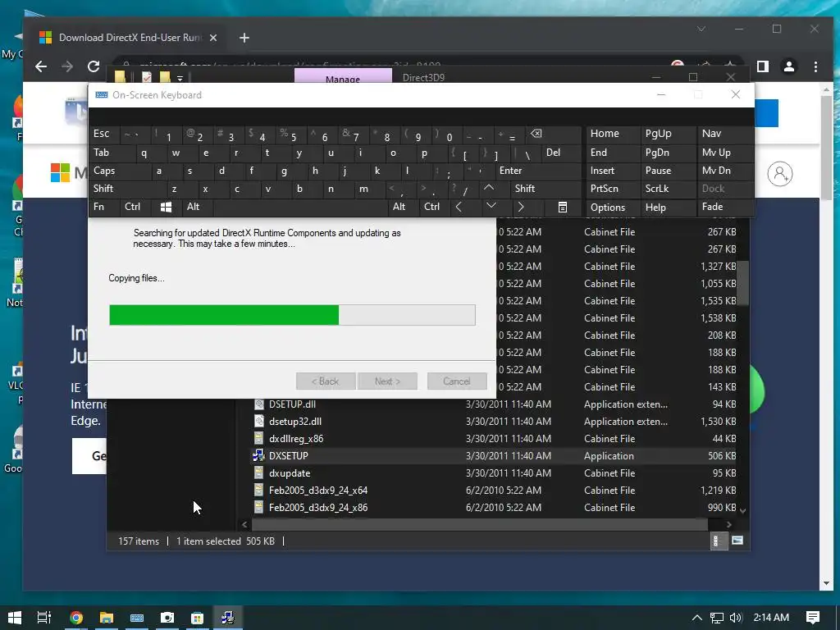
Task: Click Esc key on On-Screen Keyboard
Action: (104, 134)
